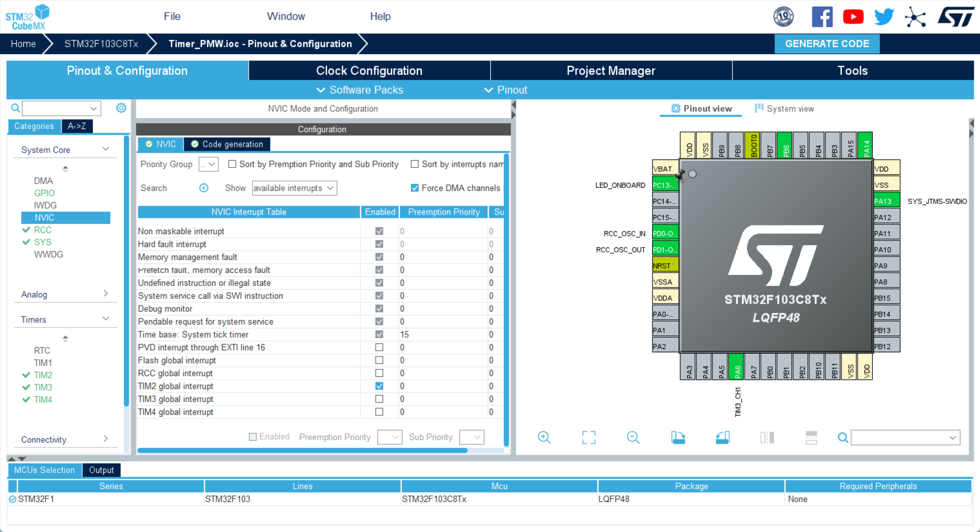Click the STM32F103C8Tx breadcrumb

pyautogui.click(x=101, y=44)
